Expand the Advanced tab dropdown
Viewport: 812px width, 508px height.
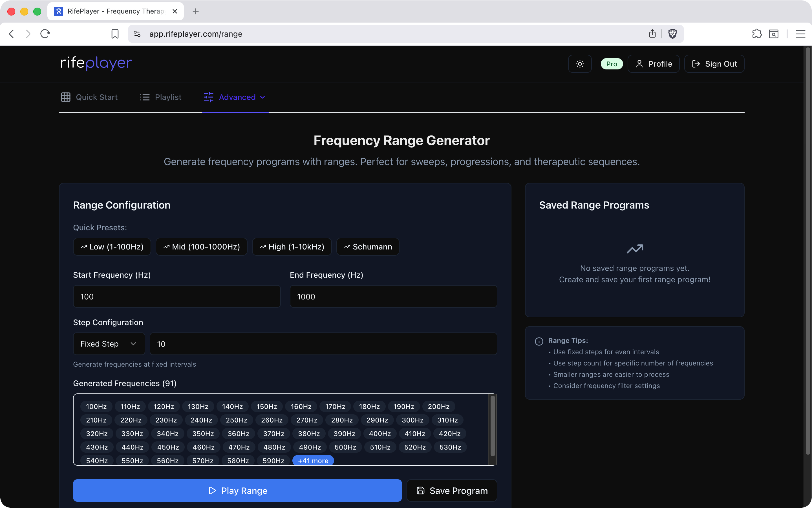pos(235,97)
